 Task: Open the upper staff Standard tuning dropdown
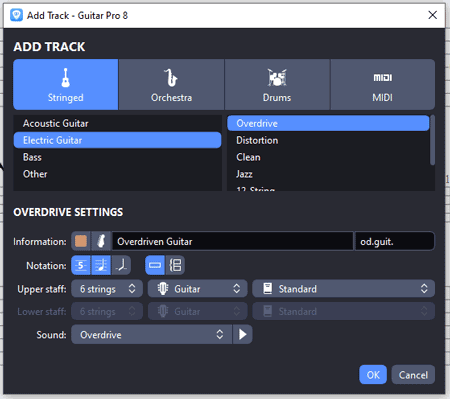tap(343, 289)
